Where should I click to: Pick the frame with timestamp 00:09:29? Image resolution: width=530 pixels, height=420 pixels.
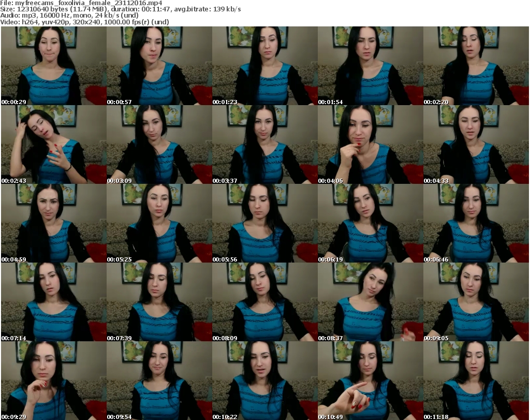tap(54, 381)
